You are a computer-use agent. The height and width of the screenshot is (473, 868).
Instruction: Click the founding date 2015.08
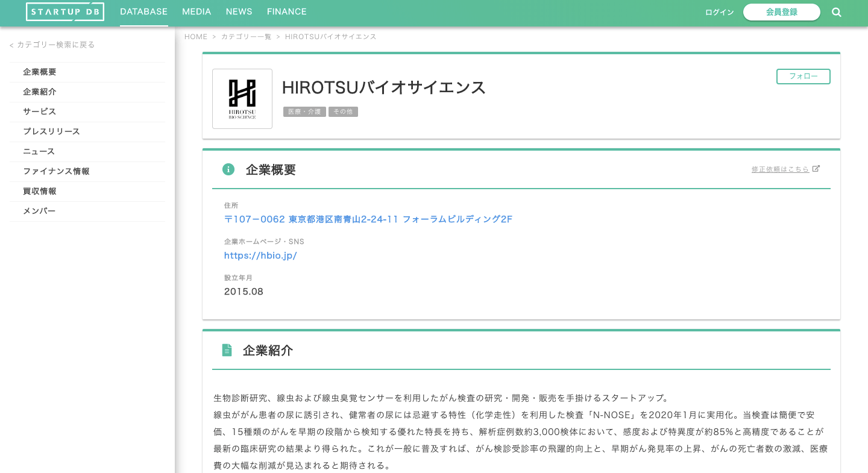click(244, 292)
